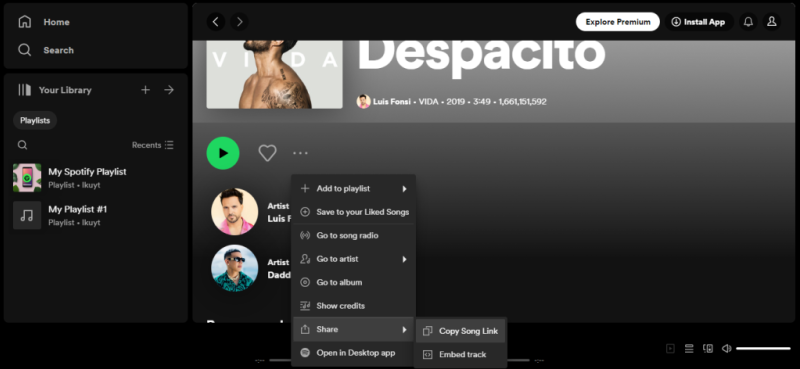The image size is (800, 369).
Task: Adjust the volume slider
Action: (x=763, y=349)
